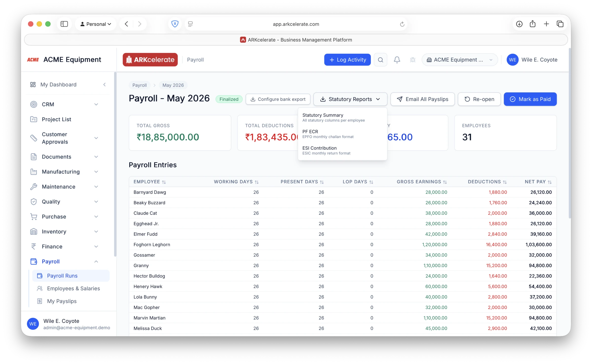Click the app.arkcelerate.com address bar

tap(296, 24)
